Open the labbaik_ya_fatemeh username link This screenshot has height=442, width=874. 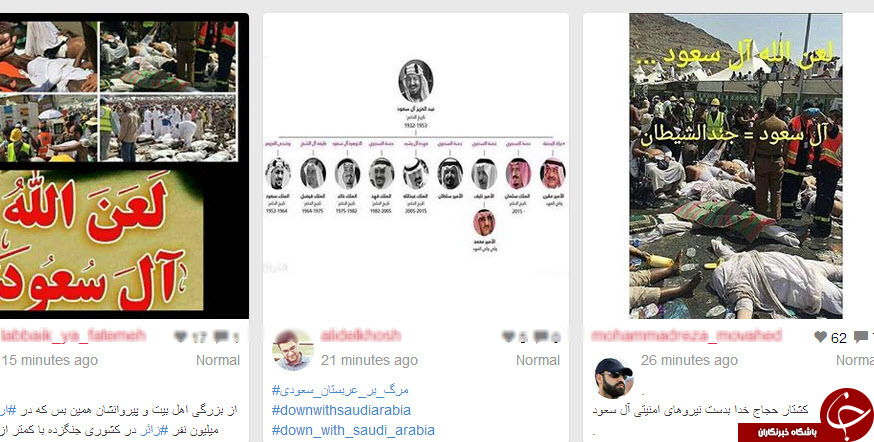pos(73,336)
